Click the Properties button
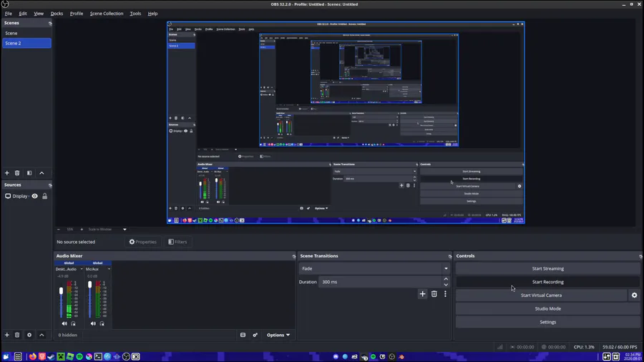Screen dimensions: 644x362 tap(143, 242)
